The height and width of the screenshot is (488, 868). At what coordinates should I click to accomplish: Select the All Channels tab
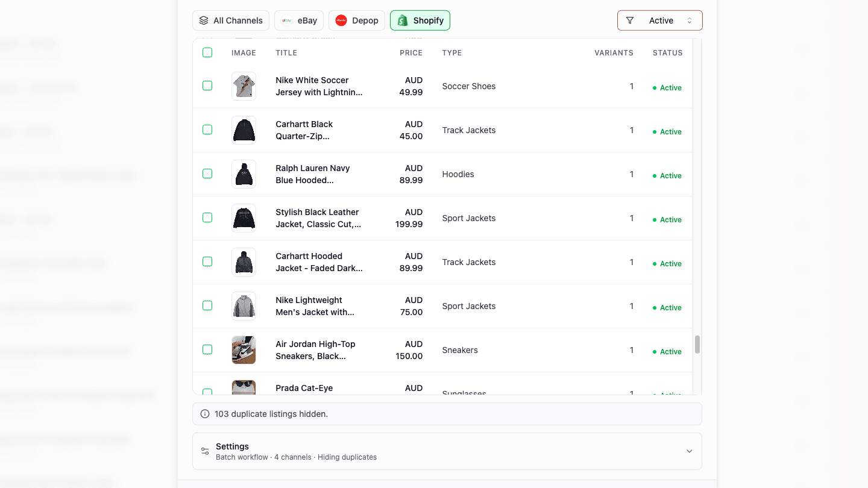231,20
